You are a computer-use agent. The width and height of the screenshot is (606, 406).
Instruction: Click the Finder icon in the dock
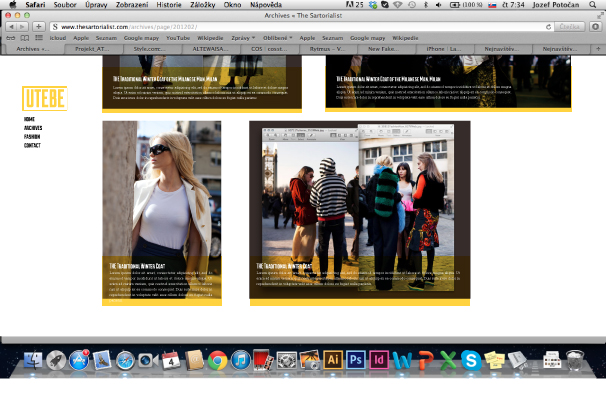coord(33,360)
